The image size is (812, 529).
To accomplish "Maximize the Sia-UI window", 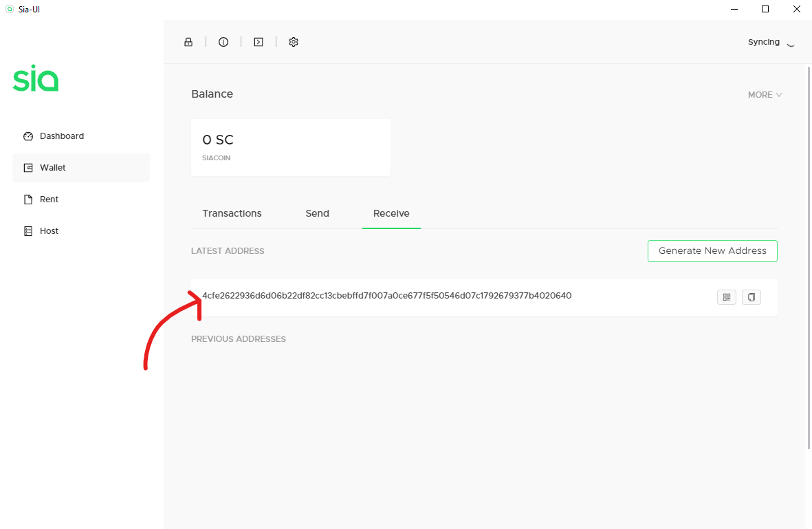I will tap(765, 9).
